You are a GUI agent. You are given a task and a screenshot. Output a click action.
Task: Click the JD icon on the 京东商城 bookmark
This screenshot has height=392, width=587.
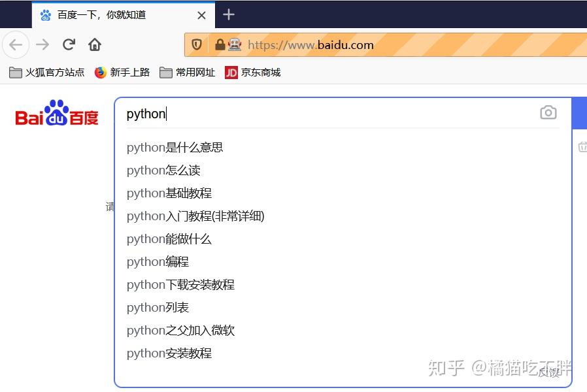pyautogui.click(x=231, y=73)
